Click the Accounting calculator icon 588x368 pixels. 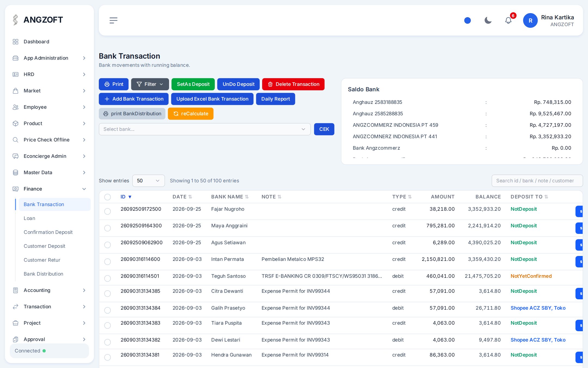click(x=16, y=290)
